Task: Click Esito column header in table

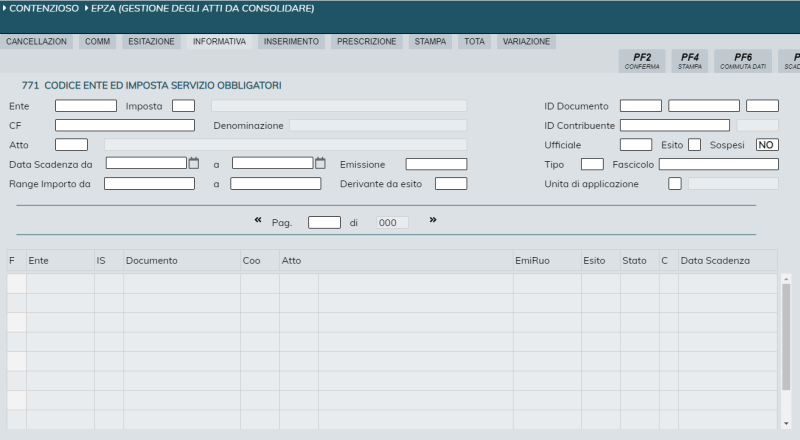Action: click(601, 260)
